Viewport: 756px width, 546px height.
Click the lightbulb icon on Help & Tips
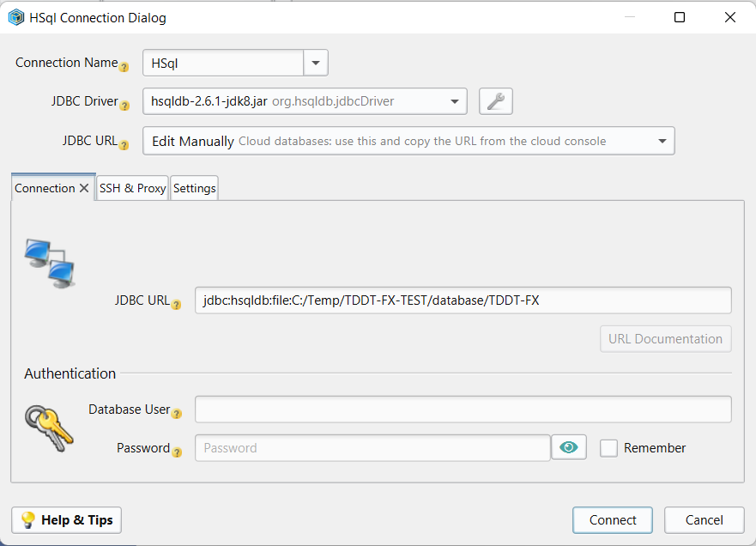27,519
